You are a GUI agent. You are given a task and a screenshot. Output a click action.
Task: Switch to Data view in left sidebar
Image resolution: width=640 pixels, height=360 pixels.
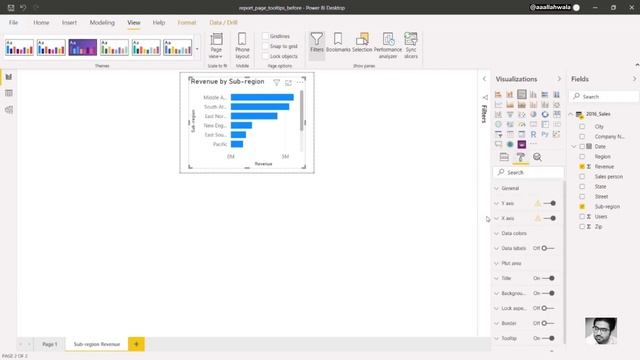tap(9, 93)
